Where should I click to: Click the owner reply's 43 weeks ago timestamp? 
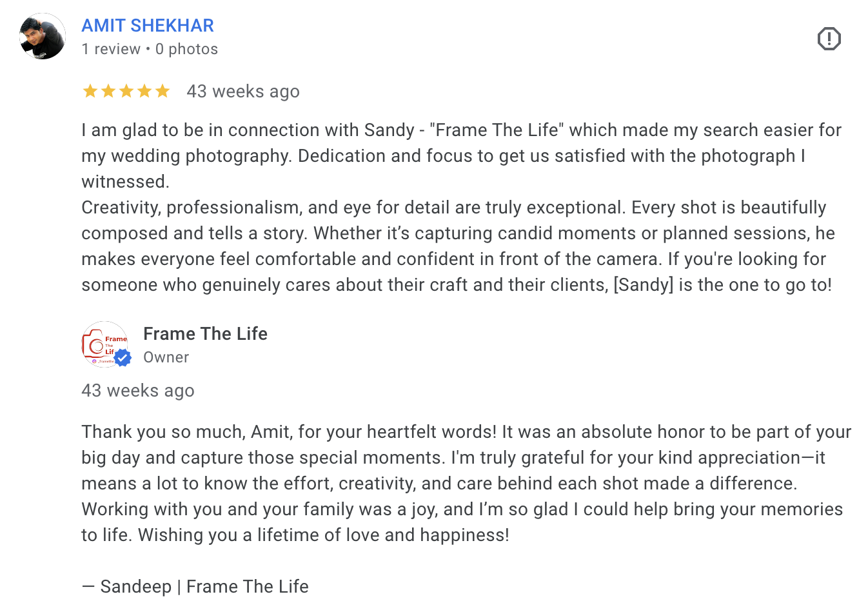point(137,390)
